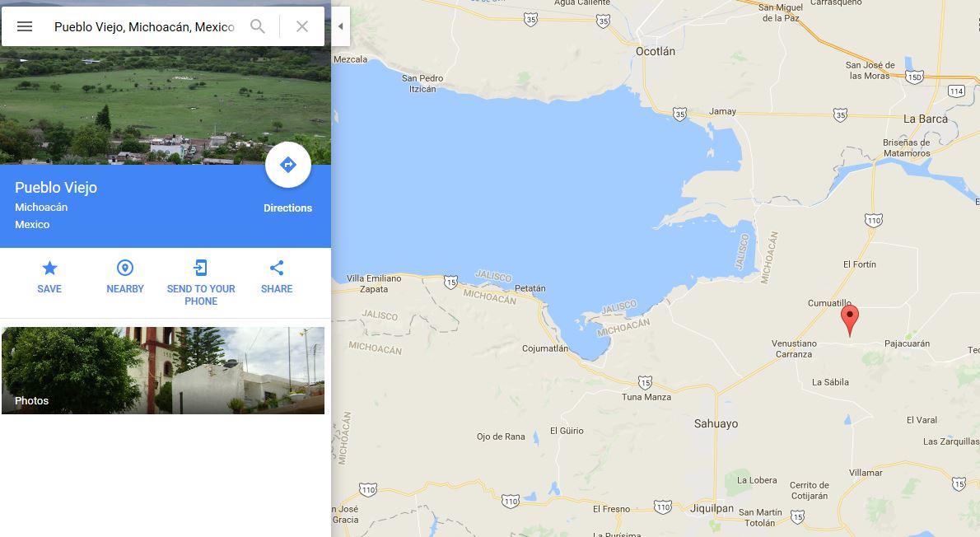Select Pajacuarán label near the pin
980x537 pixels.
click(907, 343)
